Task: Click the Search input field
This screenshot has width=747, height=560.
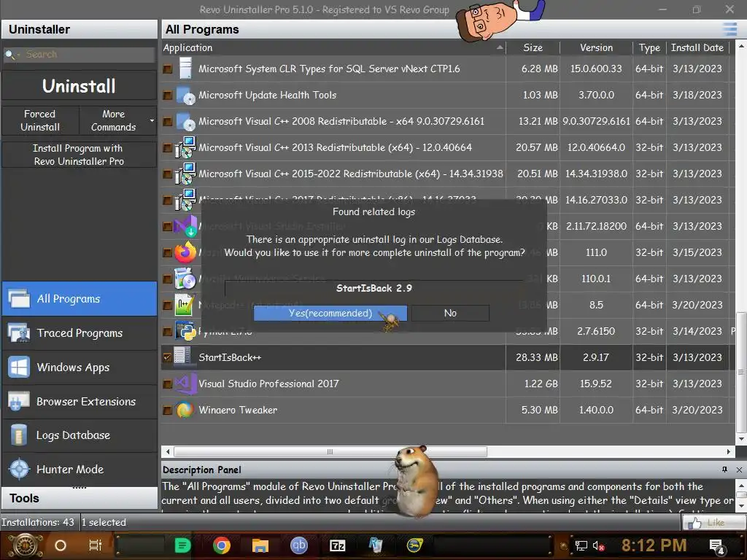Action: (x=88, y=54)
